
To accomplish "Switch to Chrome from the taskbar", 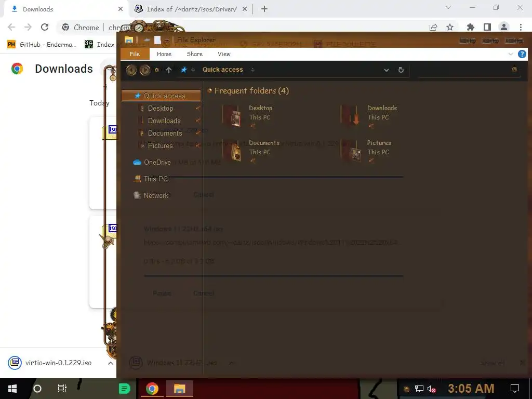I will 152,389.
